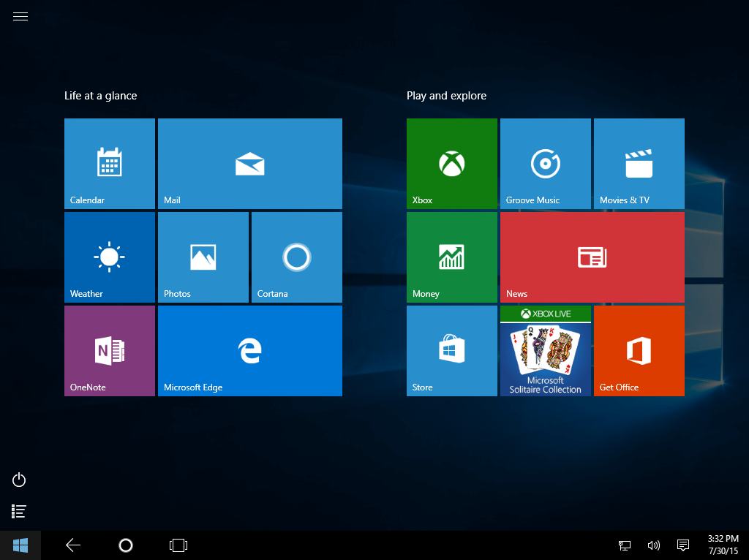Open the Power options button
This screenshot has height=560, width=749.
point(19,480)
